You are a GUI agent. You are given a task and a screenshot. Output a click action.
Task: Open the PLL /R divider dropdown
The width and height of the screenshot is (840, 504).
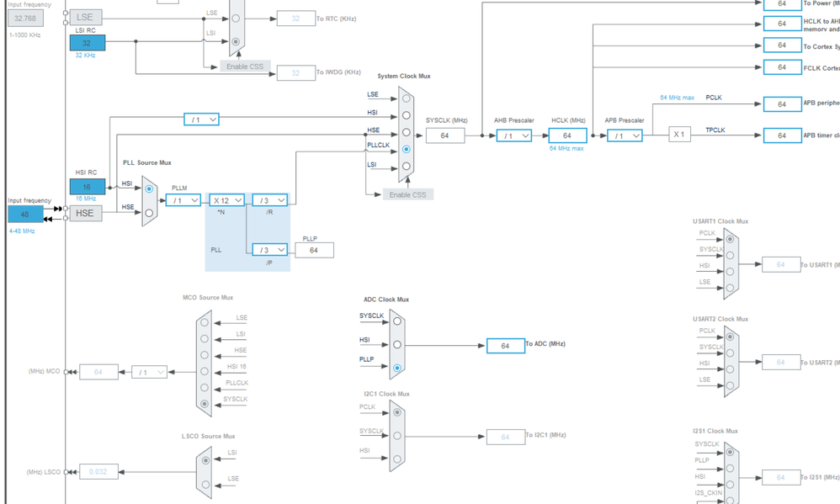click(x=269, y=200)
